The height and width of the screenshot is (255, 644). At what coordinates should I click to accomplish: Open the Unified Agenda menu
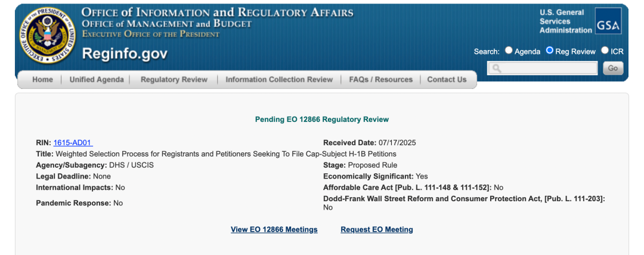(x=97, y=79)
